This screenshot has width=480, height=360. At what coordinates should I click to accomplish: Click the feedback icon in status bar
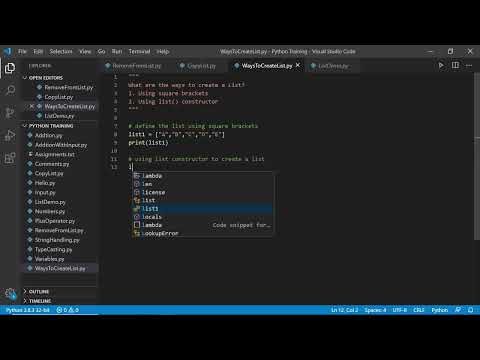click(x=458, y=310)
